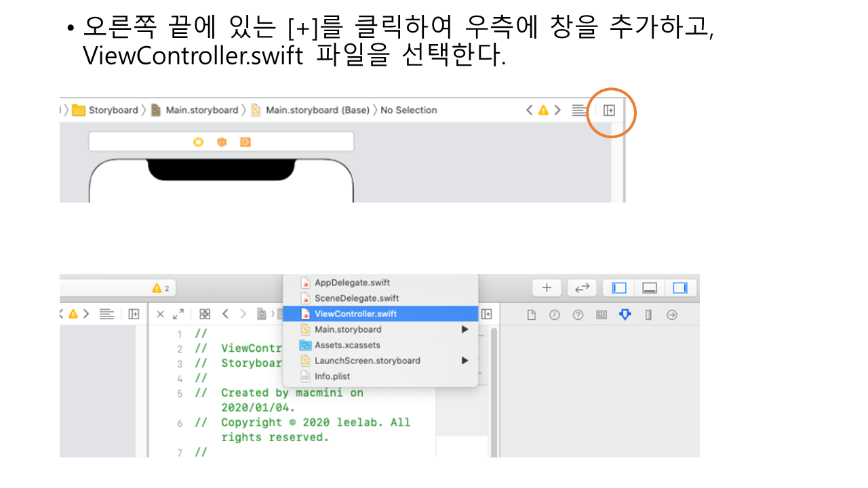The image size is (868, 488).
Task: Click the orange-circled Add Editor icon
Action: tap(609, 110)
